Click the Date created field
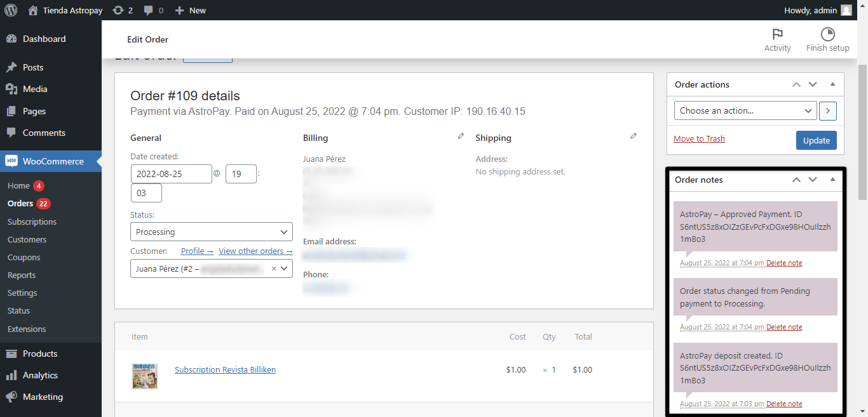Screen dimensions: 868x417 (x=172, y=174)
